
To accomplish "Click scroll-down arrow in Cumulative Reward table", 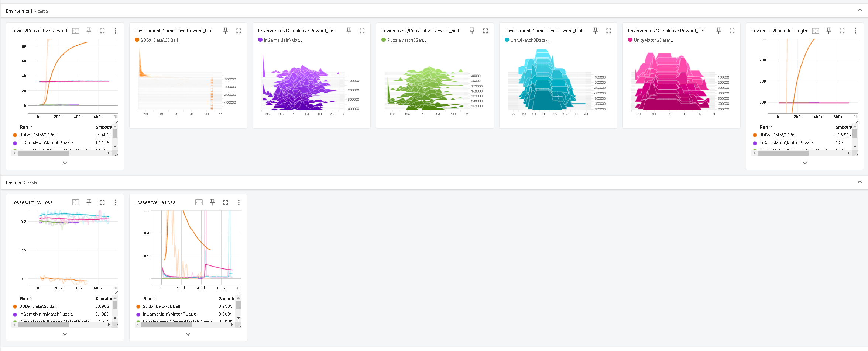I will [x=115, y=146].
